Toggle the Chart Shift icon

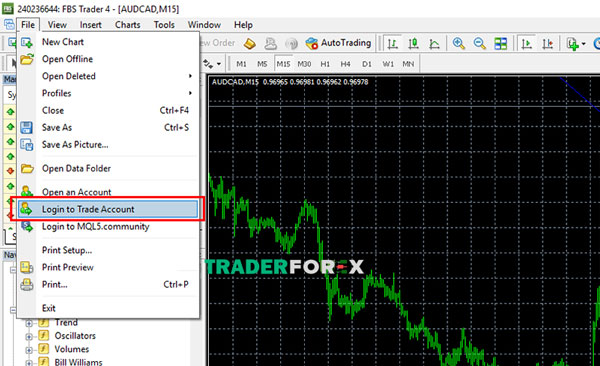[548, 44]
